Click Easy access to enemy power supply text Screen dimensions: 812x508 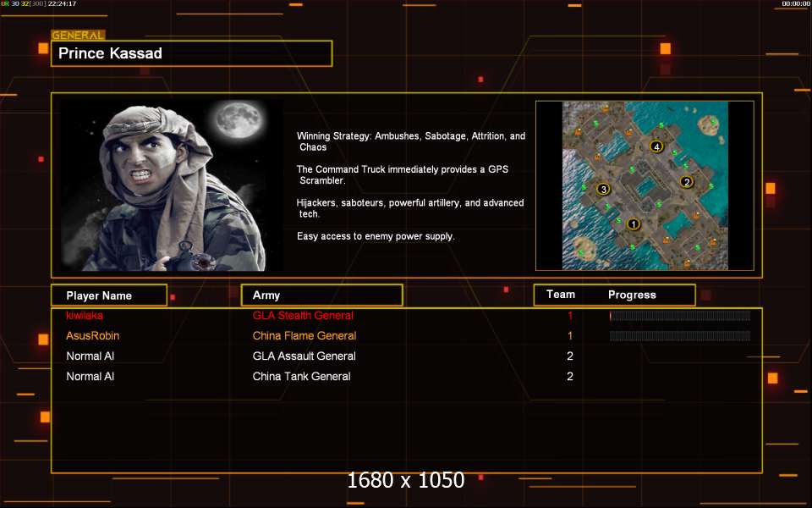376,236
